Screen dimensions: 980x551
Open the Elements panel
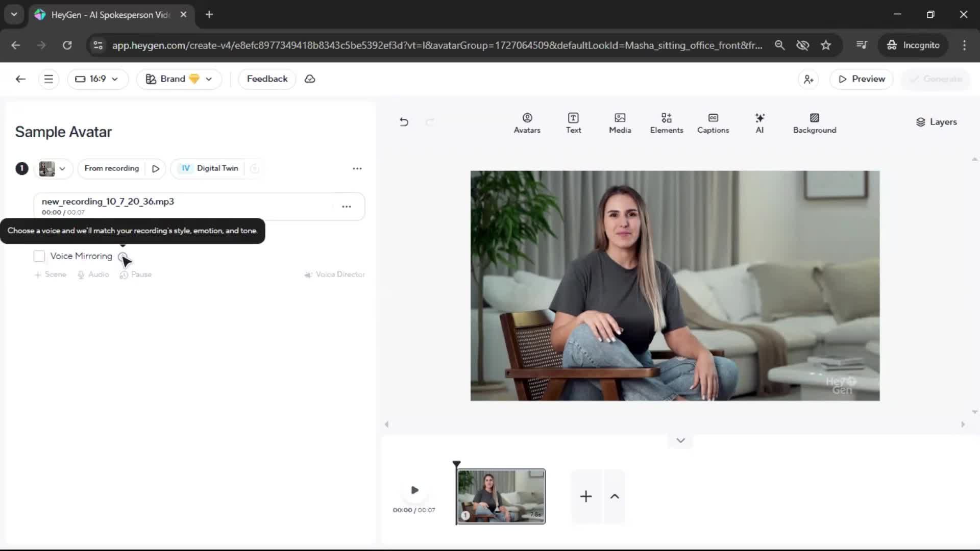(666, 123)
